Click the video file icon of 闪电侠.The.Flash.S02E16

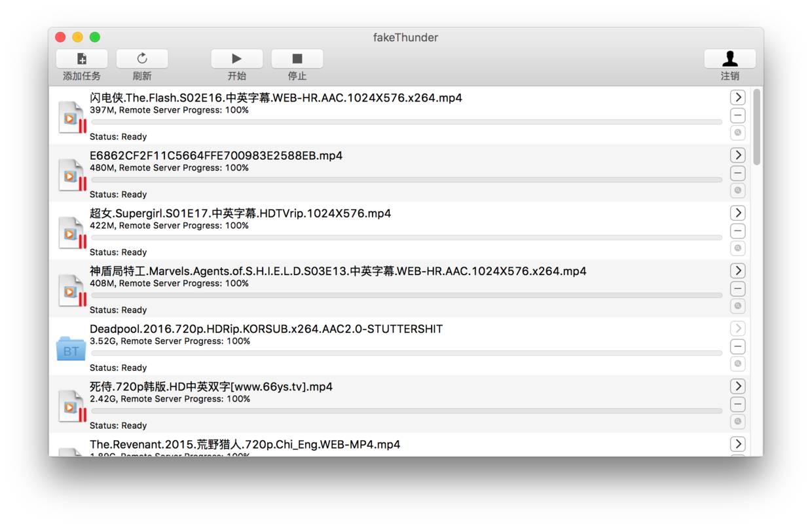click(x=71, y=117)
